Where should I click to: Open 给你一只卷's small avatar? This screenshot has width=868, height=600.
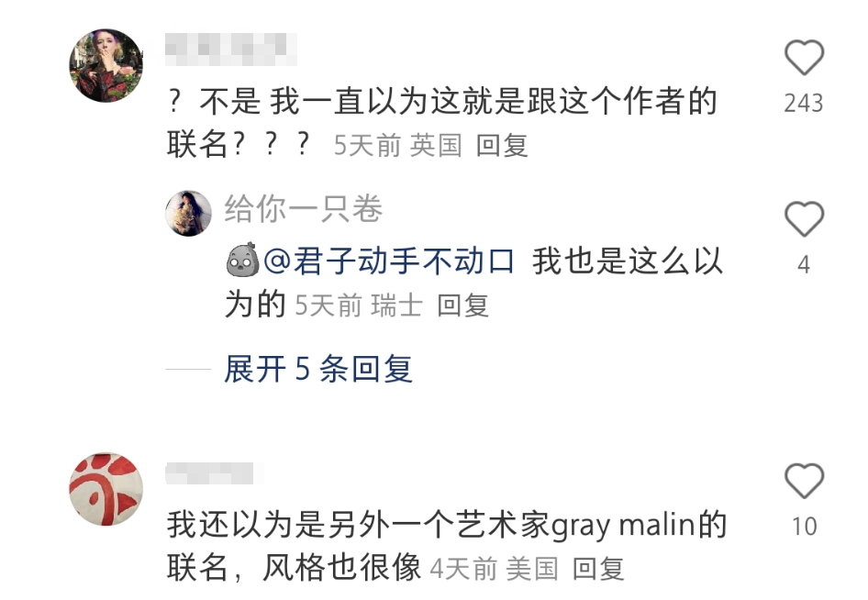(188, 214)
